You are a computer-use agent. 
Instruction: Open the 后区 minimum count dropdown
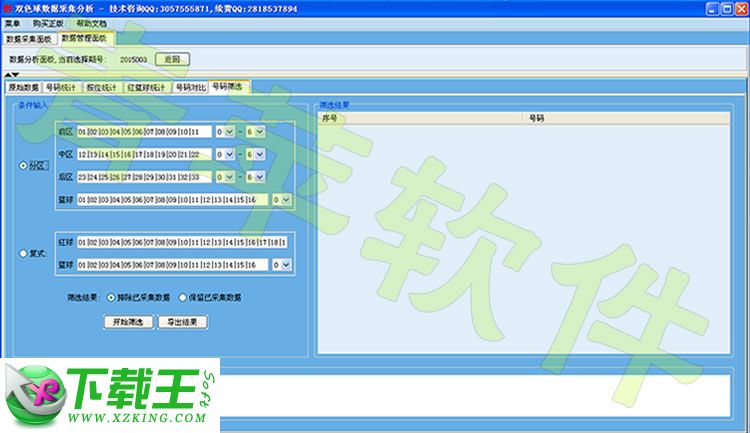[x=225, y=177]
